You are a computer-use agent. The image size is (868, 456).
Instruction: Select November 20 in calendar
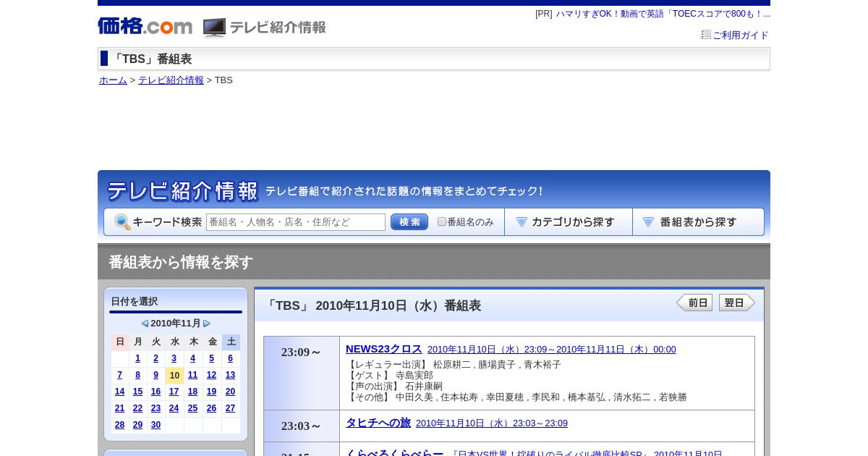(230, 392)
